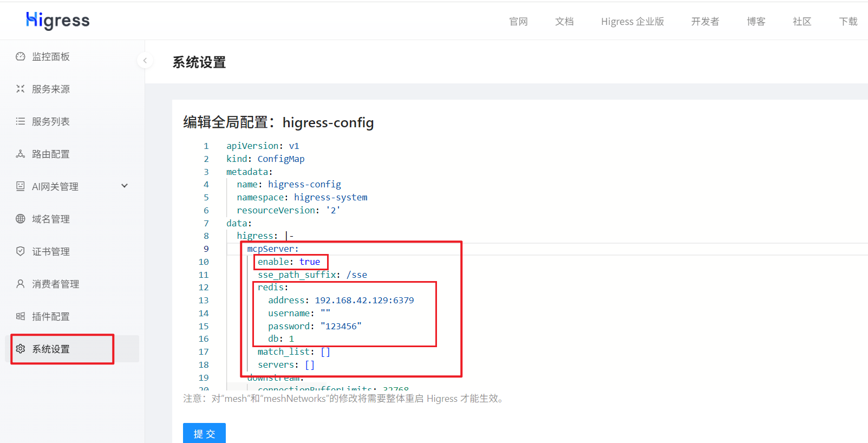Open the 官网 link in header
The height and width of the screenshot is (443, 868).
518,22
